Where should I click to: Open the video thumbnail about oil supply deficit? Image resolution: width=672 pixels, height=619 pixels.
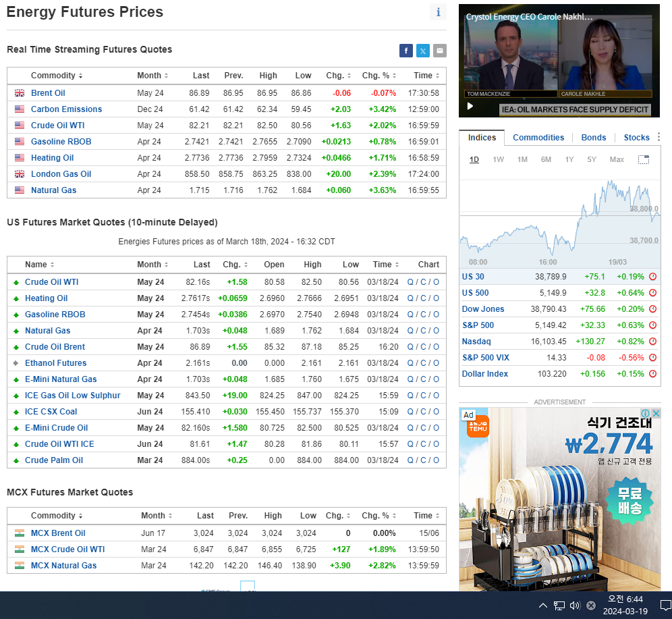coord(559,61)
